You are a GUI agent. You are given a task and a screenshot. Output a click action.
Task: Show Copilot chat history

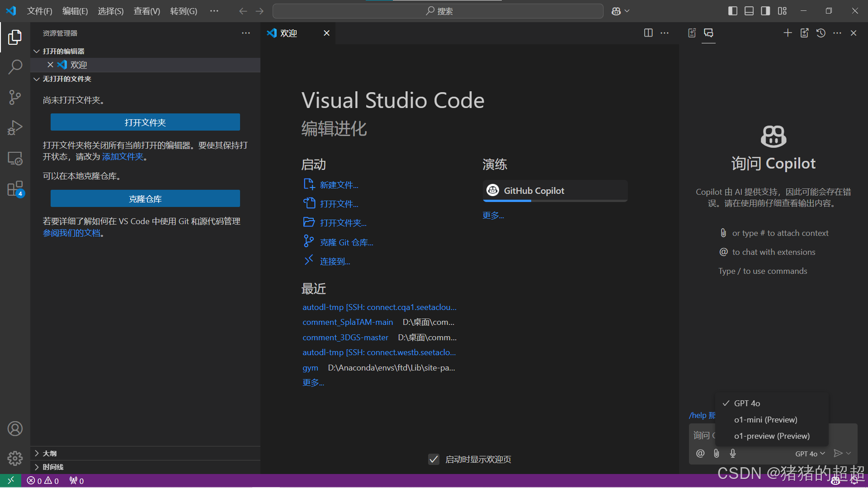821,33
